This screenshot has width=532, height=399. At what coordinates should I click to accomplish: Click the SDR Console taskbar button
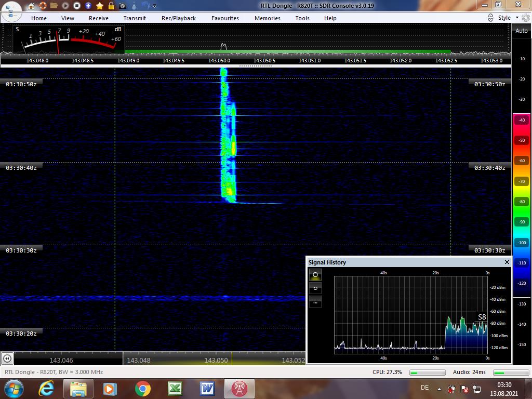[239, 389]
